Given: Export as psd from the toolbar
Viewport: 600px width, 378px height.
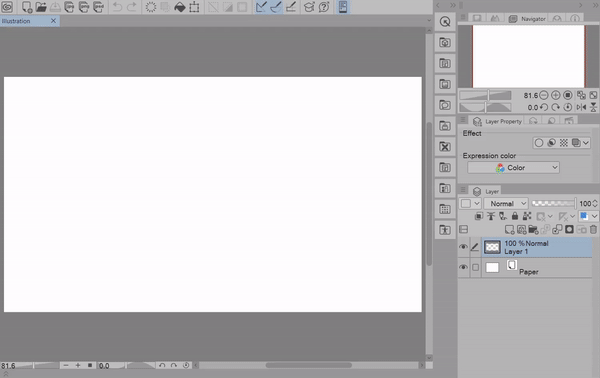Looking at the screenshot, I should [x=98, y=7].
